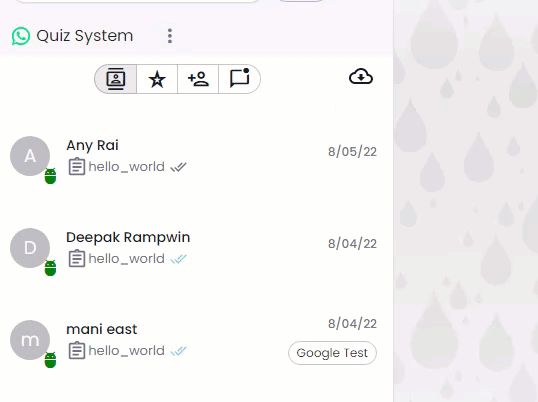Click Android badge on Deepak's avatar

coord(50,268)
